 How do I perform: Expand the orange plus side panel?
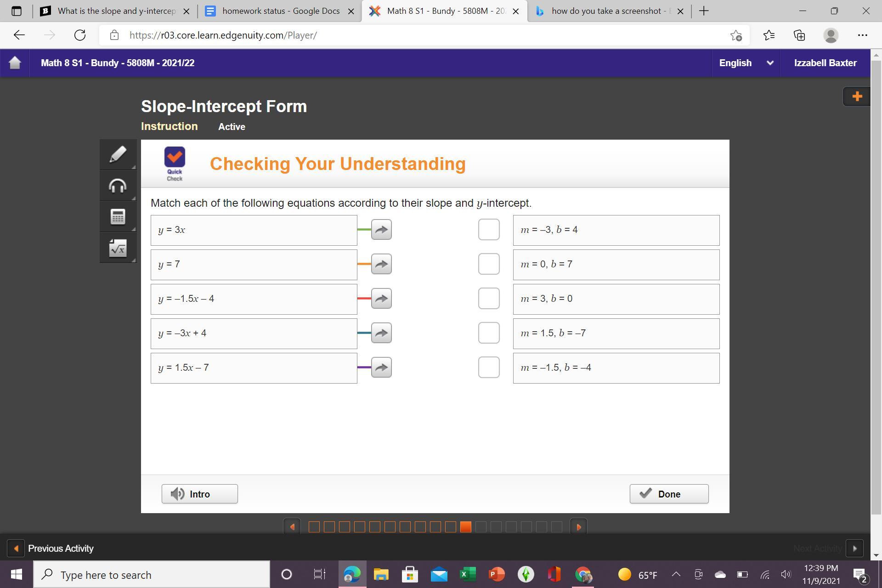point(857,96)
